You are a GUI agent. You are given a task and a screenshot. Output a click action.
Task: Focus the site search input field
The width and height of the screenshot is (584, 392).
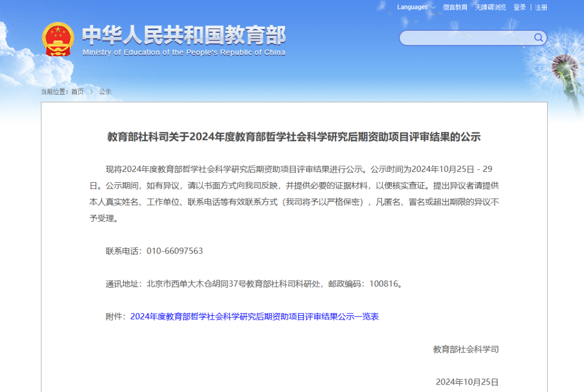pos(466,38)
